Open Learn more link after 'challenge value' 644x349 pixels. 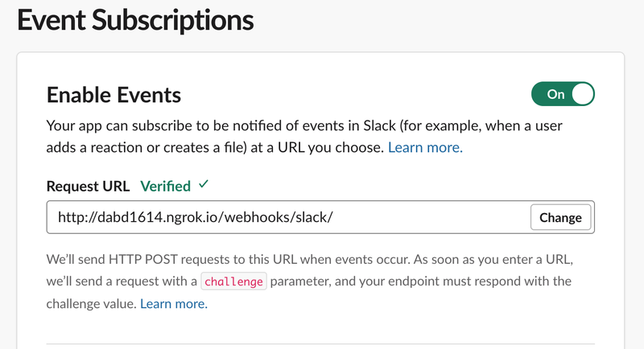174,303
